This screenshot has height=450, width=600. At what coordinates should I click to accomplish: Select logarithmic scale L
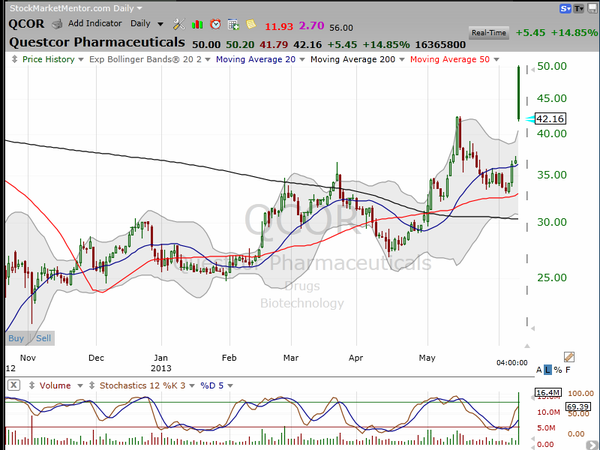pos(548,370)
